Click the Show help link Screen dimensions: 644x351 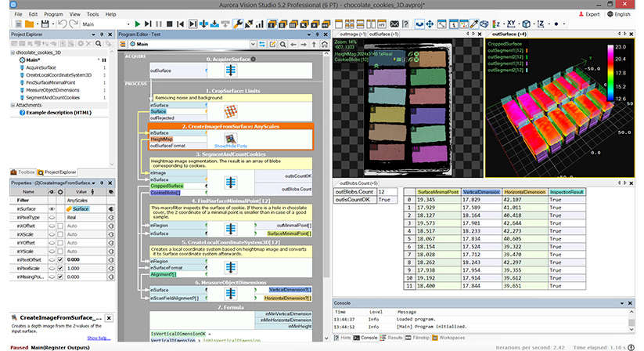[99, 338]
